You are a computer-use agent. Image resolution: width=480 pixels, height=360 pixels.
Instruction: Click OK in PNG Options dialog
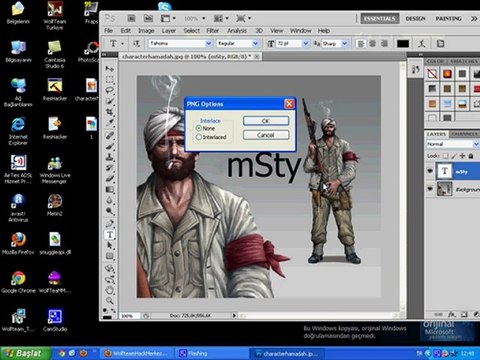pyautogui.click(x=266, y=121)
